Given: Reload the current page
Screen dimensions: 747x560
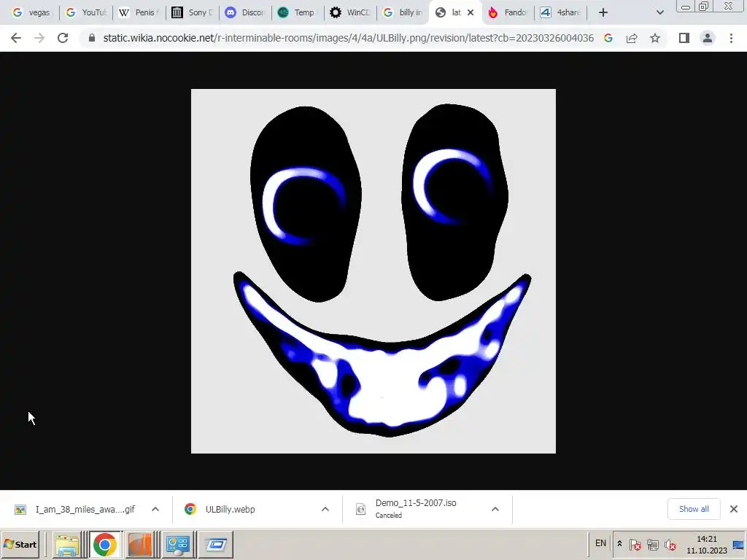Looking at the screenshot, I should click(63, 38).
